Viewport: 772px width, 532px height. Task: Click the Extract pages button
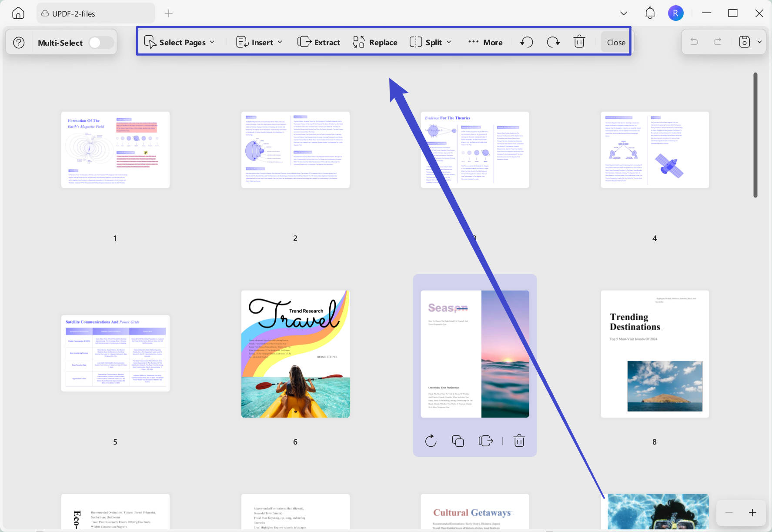(319, 42)
